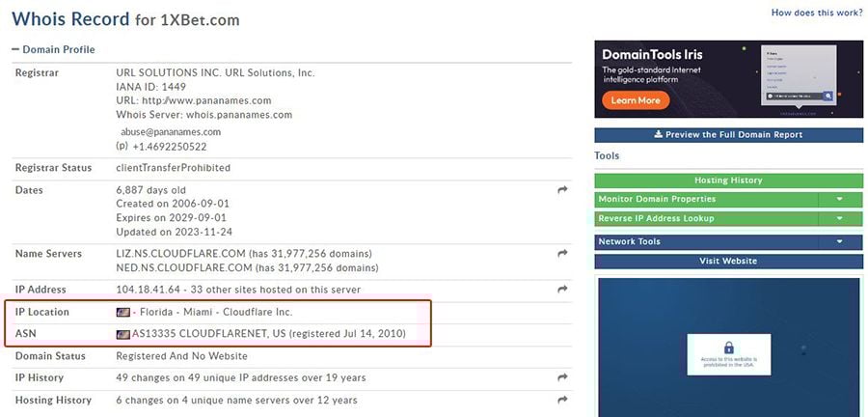Click the Updated on 2023-11-24 date
The image size is (868, 417).
click(175, 232)
